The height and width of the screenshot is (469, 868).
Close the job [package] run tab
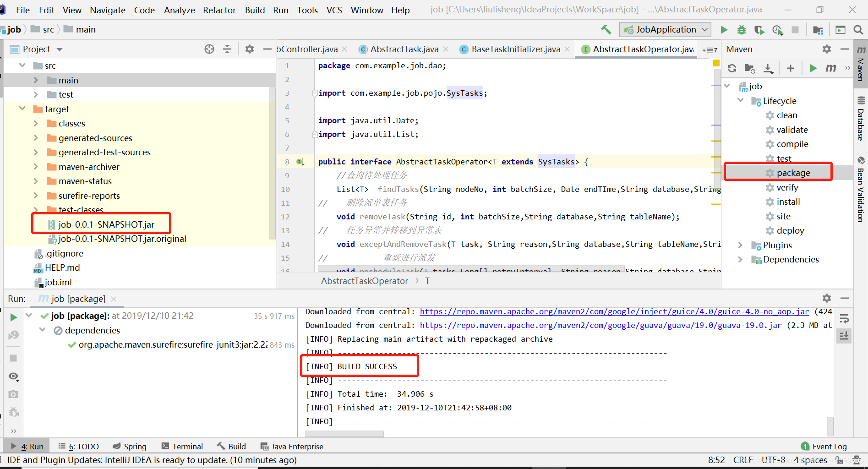pos(114,299)
